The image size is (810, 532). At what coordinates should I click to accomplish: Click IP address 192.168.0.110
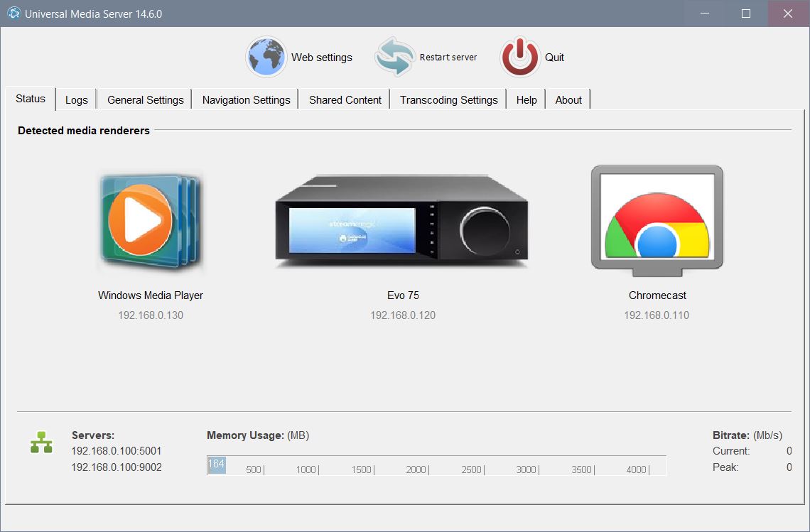(x=657, y=315)
